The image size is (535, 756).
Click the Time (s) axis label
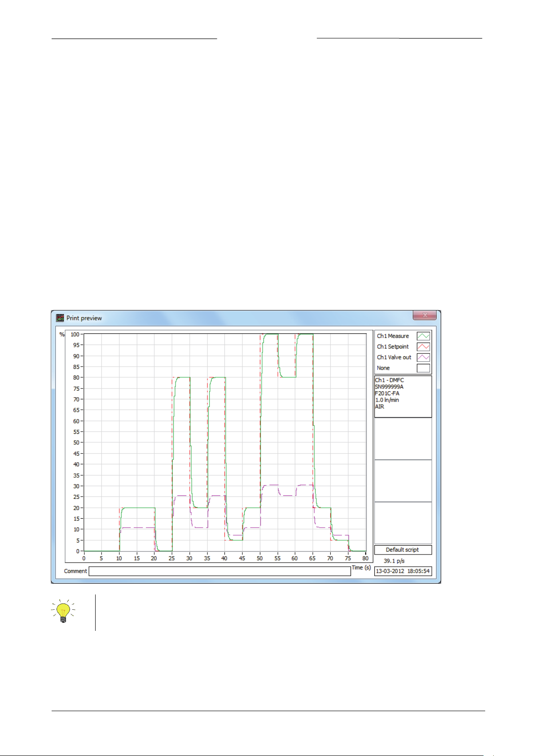(x=361, y=568)
